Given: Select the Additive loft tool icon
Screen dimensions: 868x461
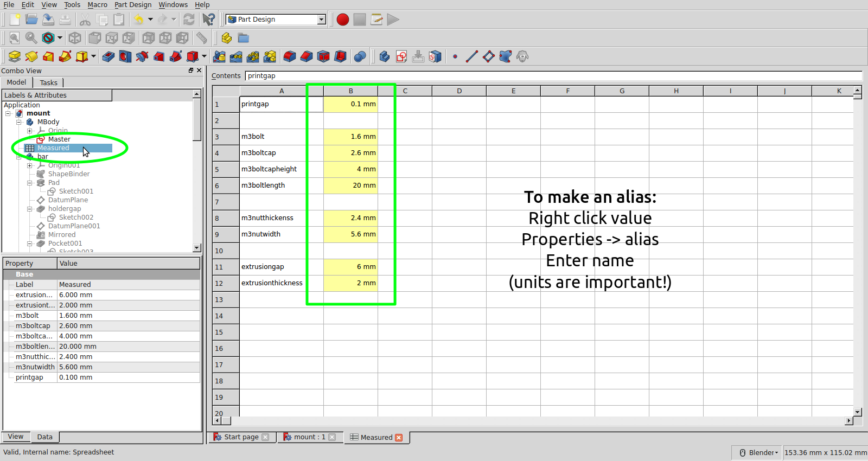Looking at the screenshot, I should click(x=48, y=56).
